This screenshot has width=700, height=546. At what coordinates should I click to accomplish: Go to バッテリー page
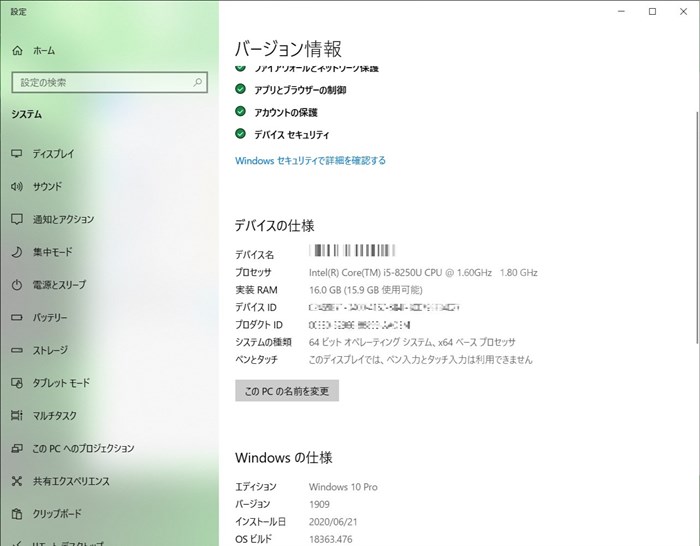click(50, 318)
